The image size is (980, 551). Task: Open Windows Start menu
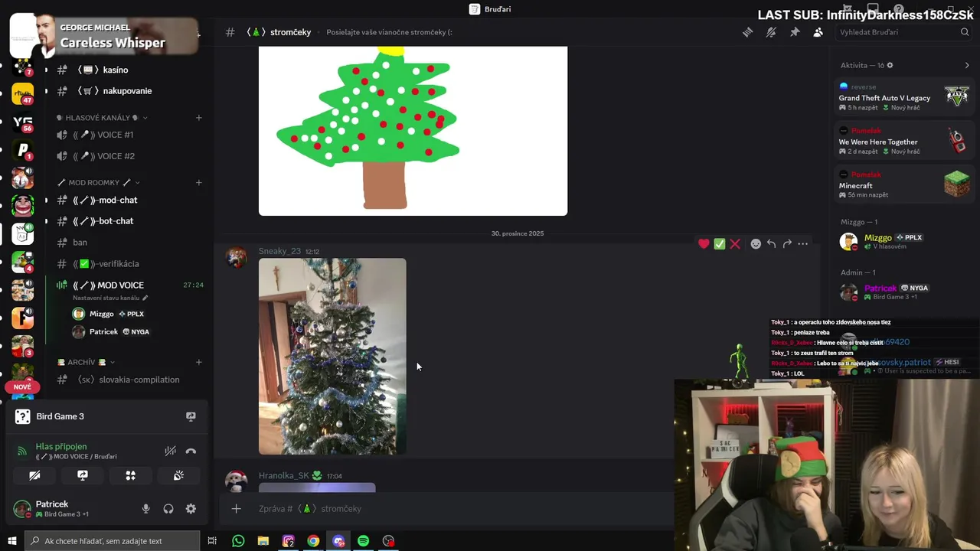point(11,541)
